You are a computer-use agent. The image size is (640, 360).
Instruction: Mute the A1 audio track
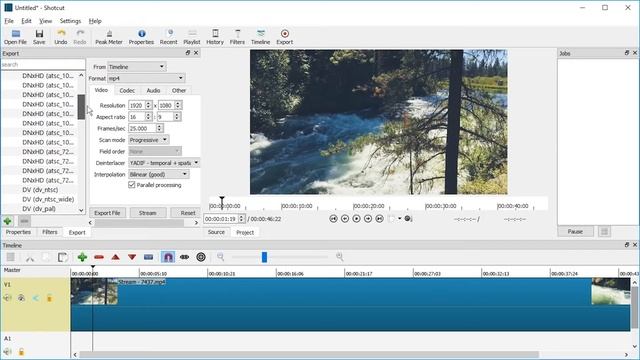7,351
